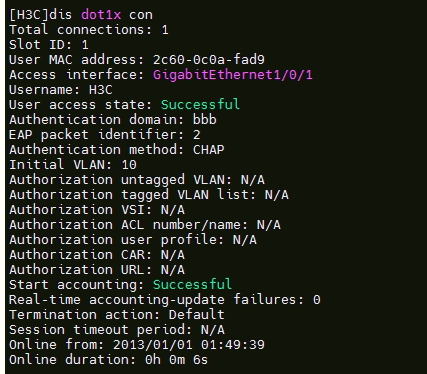Click green Successful after Start accounting
The image size is (427, 374).
click(x=192, y=285)
